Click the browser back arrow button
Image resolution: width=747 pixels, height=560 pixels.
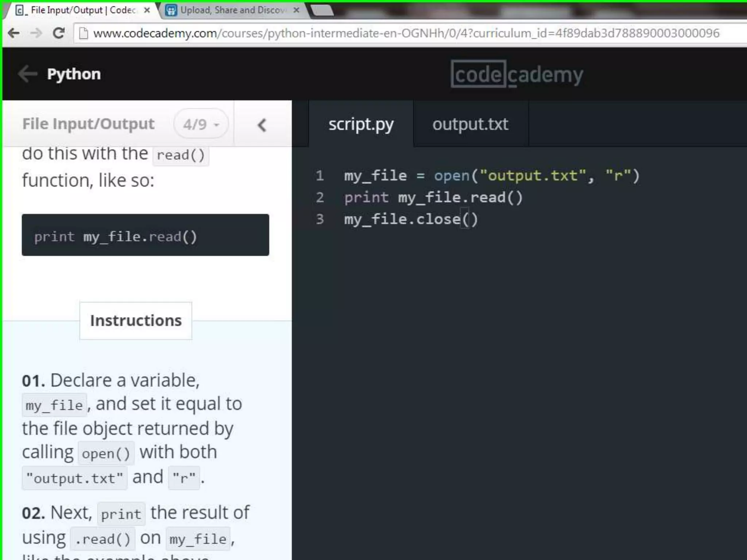14,33
